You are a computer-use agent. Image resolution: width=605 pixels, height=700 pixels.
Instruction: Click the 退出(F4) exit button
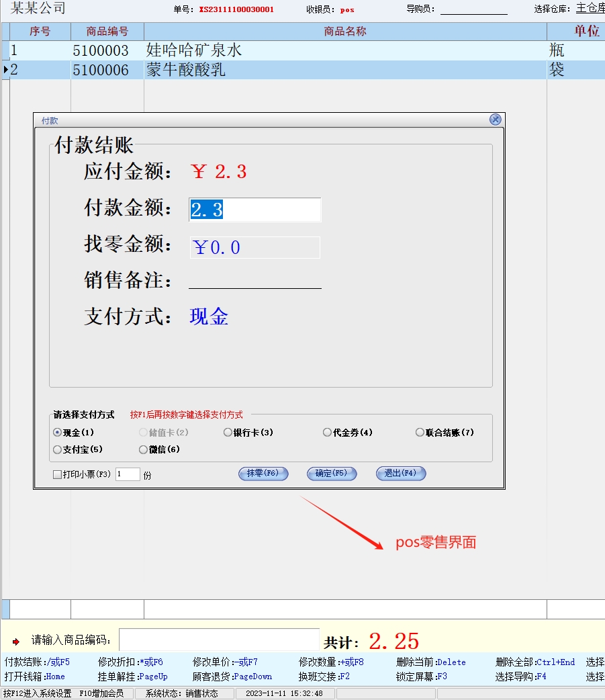[x=401, y=474]
